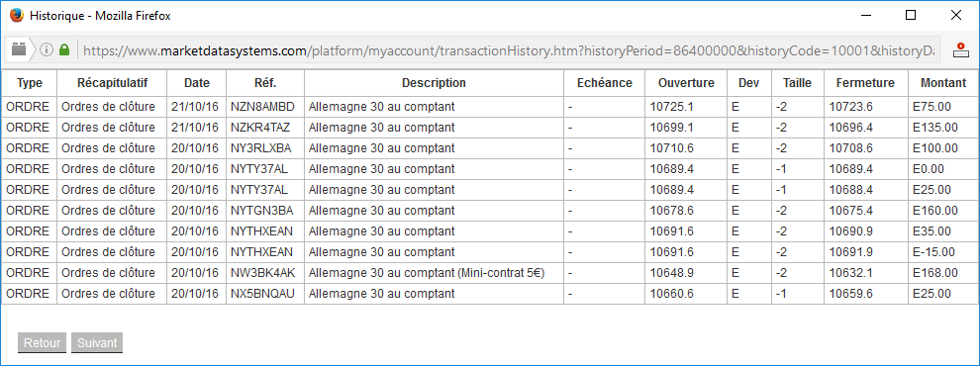Select reference NW3BK4AK
This screenshot has height=366, width=980.
click(263, 273)
